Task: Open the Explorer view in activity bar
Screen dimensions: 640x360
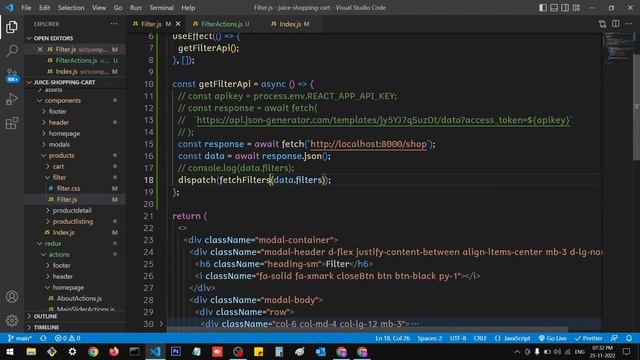Action: tap(11, 27)
